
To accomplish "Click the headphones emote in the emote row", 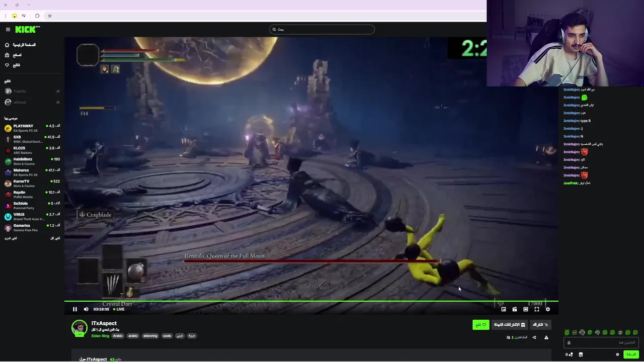I will 582,332.
